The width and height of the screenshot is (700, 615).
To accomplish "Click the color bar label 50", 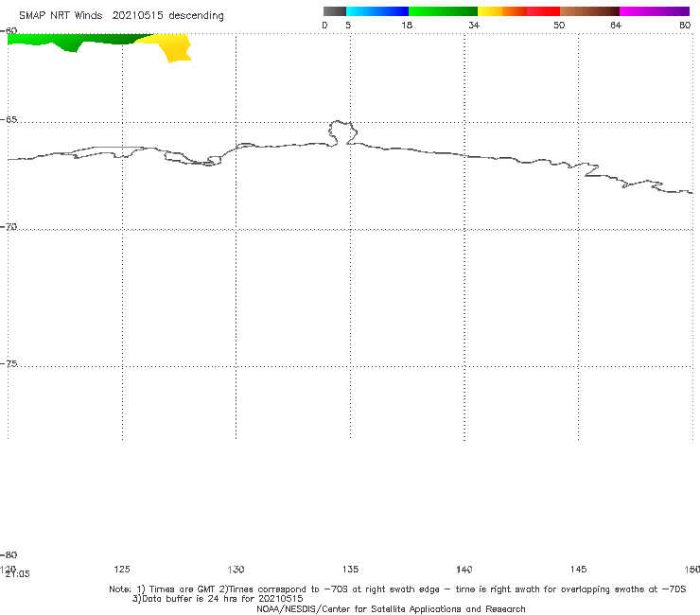I will [559, 25].
